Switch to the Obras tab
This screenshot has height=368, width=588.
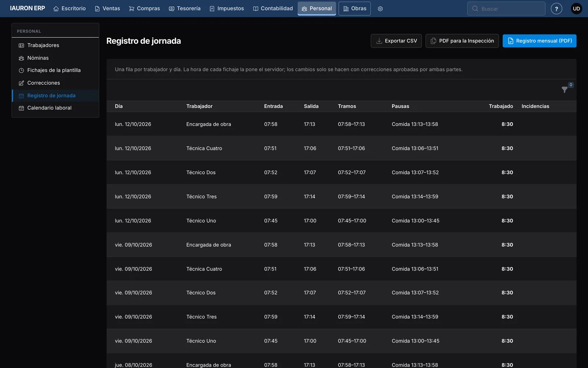coord(355,8)
